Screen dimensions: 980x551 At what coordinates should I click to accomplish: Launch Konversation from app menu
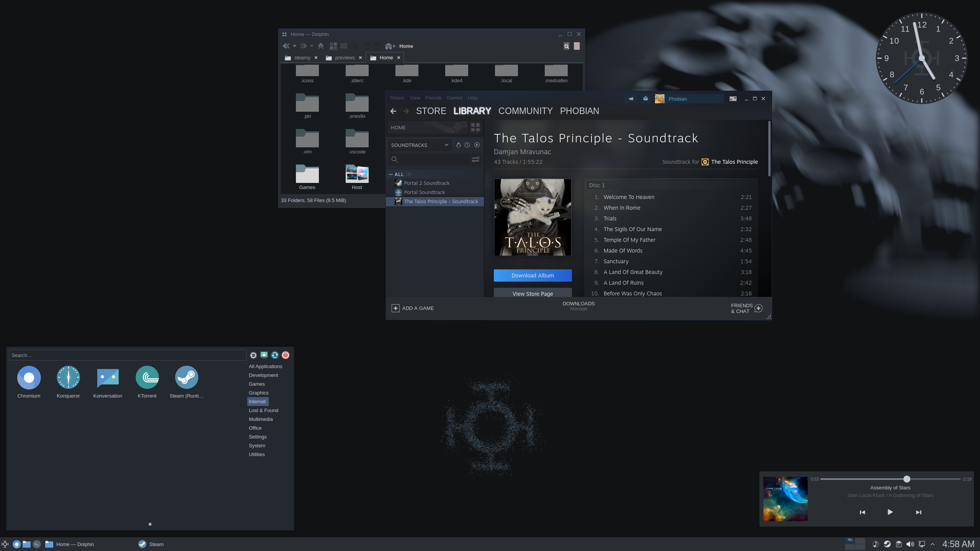tap(108, 382)
